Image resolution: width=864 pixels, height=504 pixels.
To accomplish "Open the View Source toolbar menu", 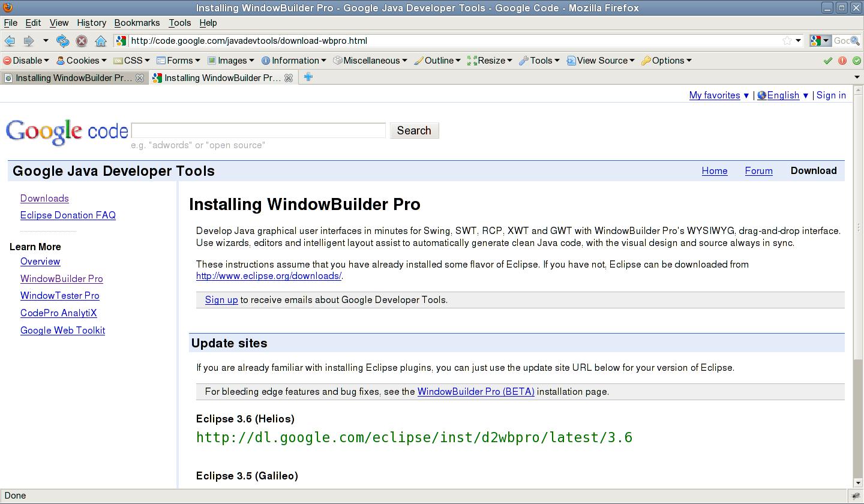I will [x=601, y=61].
